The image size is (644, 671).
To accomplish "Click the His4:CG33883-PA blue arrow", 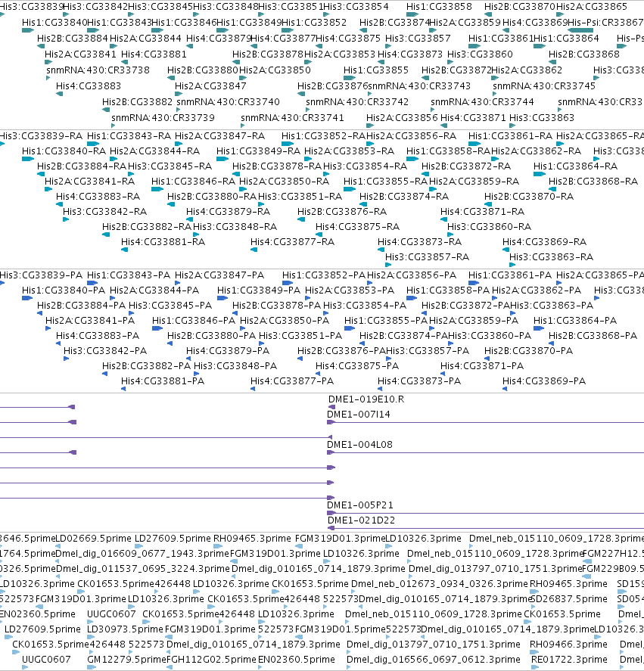I will pyautogui.click(x=58, y=343).
